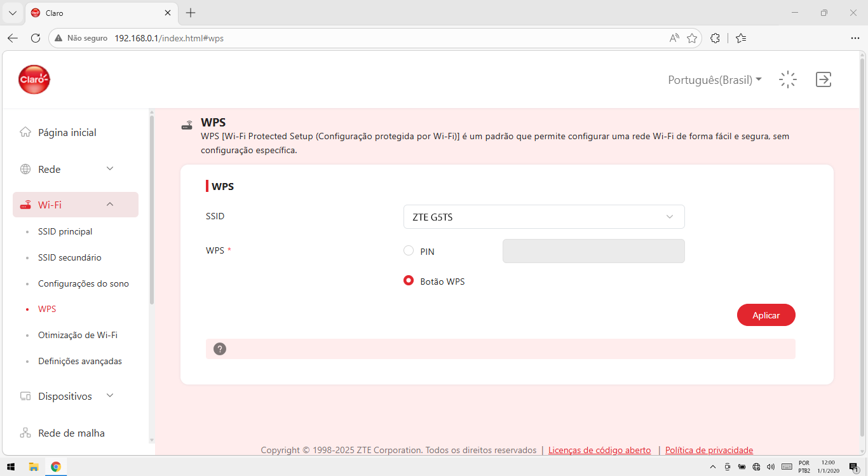868x476 pixels.
Task: Open the read aloud icon in the address bar
Action: click(x=674, y=38)
